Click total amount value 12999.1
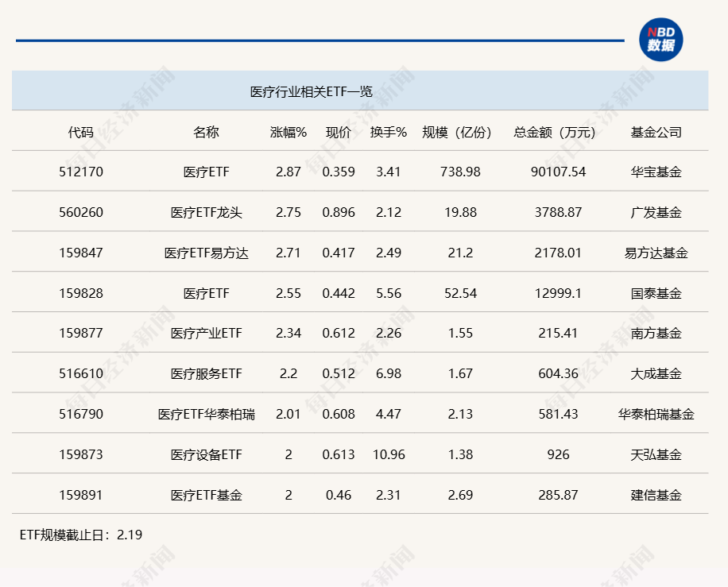Image resolution: width=728 pixels, height=587 pixels. (558, 293)
